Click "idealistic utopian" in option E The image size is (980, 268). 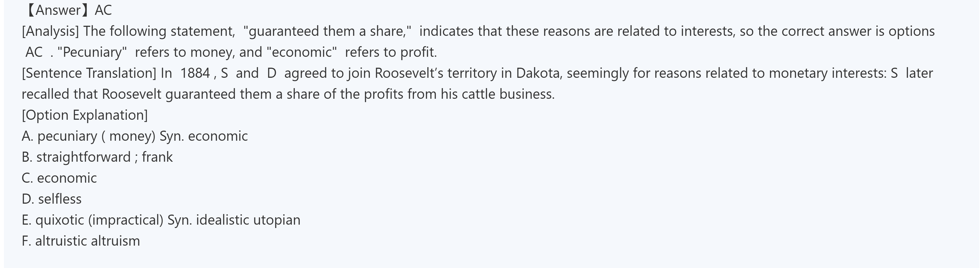click(x=248, y=220)
